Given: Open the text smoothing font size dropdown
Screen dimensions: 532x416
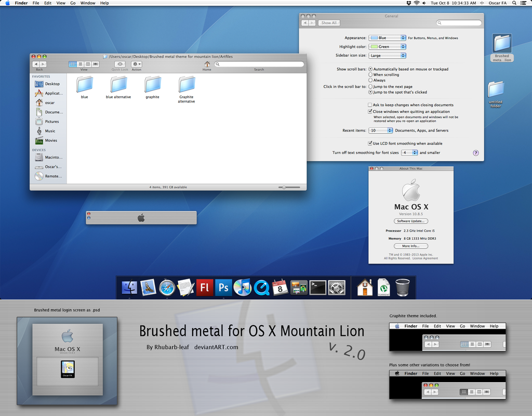Looking at the screenshot, I should point(409,152).
